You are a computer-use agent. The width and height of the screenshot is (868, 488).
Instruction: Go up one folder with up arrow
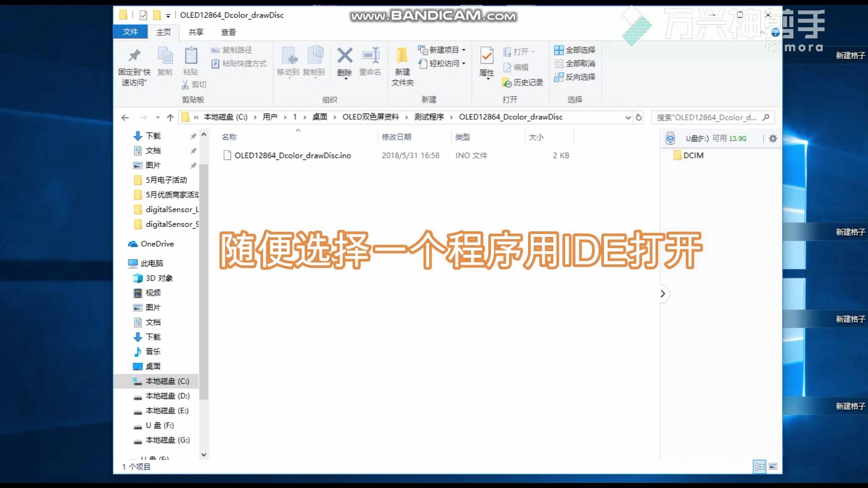click(170, 117)
